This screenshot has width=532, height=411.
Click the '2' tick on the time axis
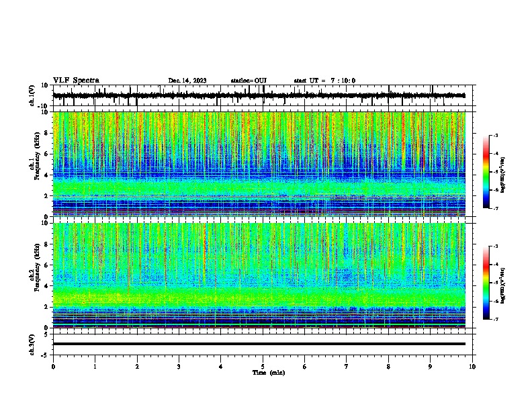(x=137, y=367)
